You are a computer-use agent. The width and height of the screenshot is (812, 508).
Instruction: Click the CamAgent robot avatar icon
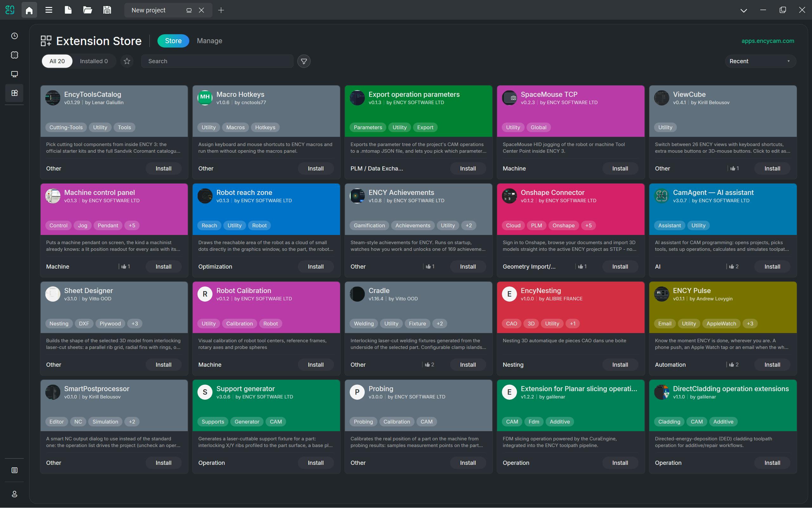coord(661,196)
